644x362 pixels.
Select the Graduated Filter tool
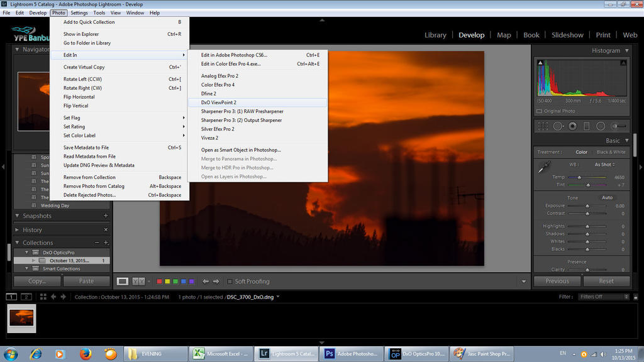(x=587, y=126)
